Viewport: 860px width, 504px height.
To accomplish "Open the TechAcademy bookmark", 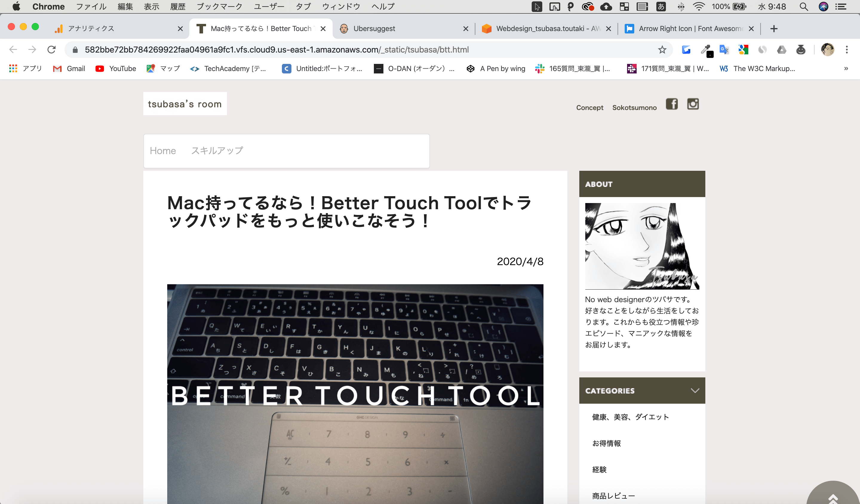I will coord(228,69).
